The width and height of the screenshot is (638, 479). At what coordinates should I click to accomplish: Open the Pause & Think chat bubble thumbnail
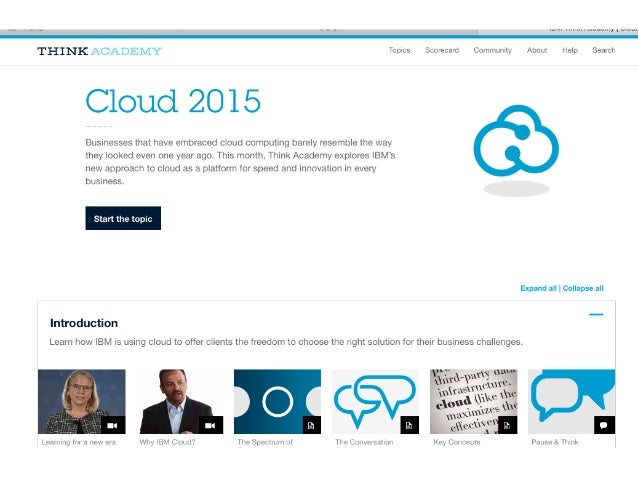click(x=572, y=401)
